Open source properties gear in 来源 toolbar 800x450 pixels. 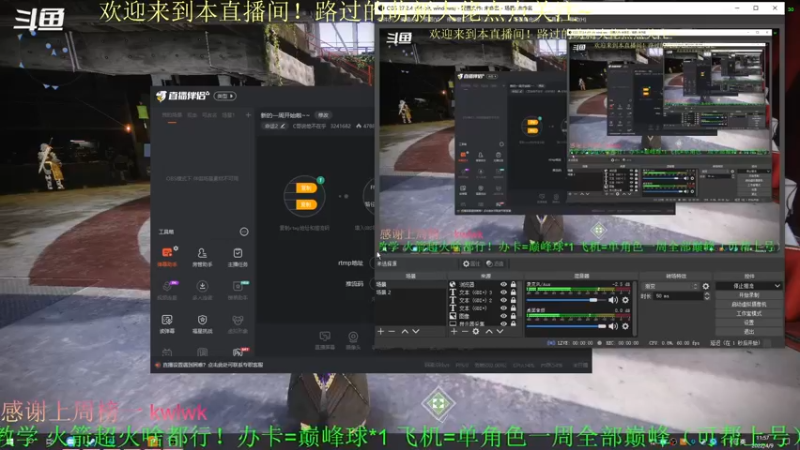pyautogui.click(x=476, y=332)
